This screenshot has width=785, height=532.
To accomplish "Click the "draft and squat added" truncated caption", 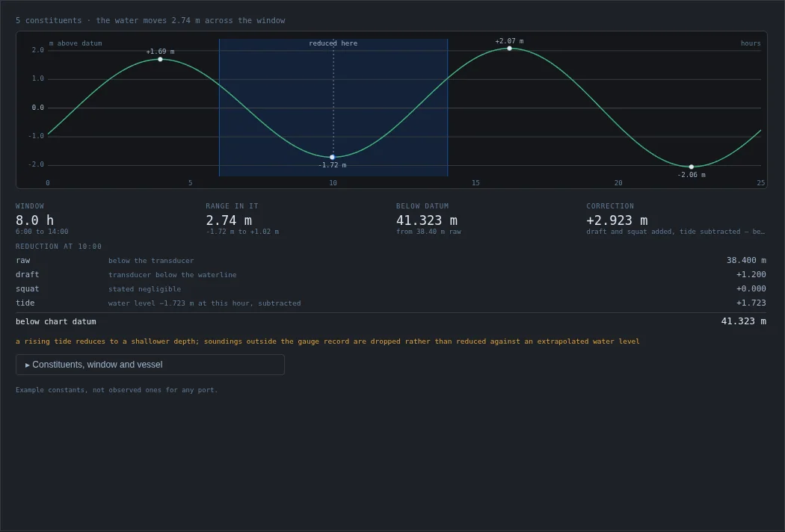I will (675, 232).
